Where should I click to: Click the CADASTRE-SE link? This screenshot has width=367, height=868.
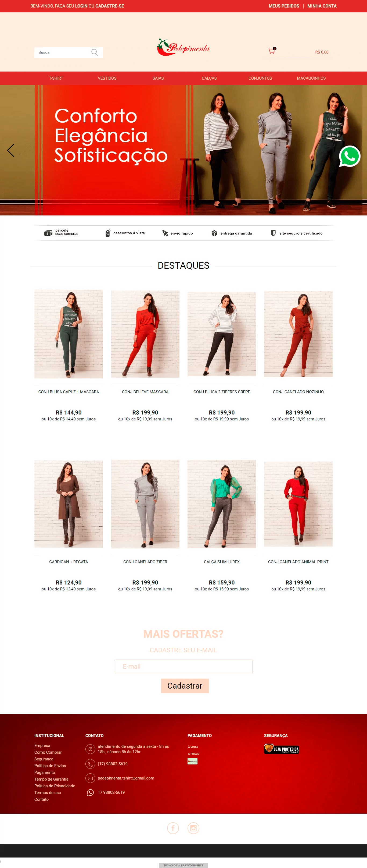(110, 6)
